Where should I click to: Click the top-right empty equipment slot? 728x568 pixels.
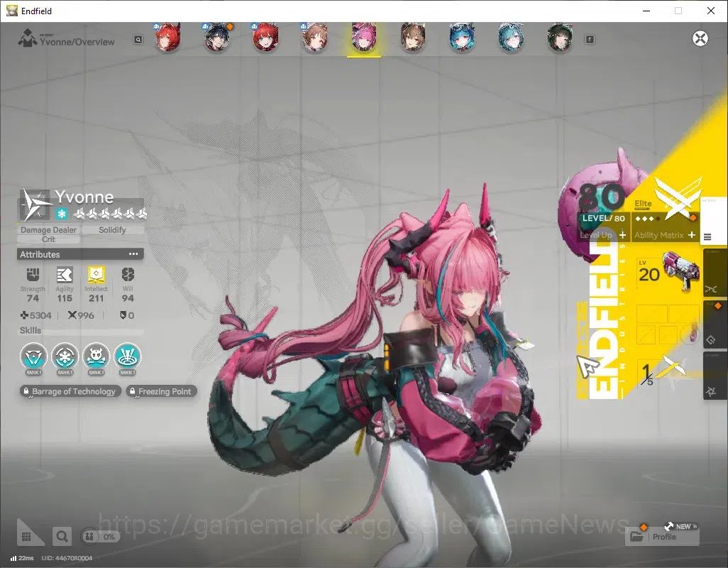point(684,314)
